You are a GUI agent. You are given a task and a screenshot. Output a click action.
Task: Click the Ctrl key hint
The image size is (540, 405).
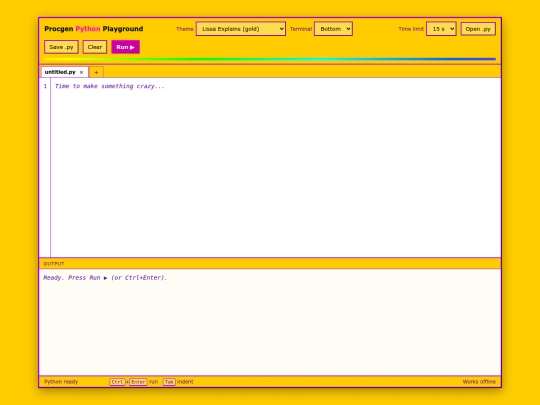click(x=117, y=382)
